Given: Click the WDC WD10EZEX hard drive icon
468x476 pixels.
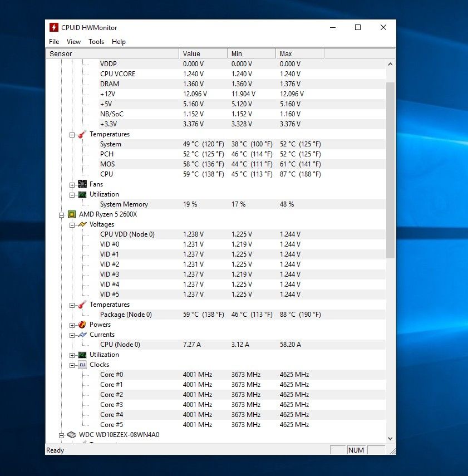Looking at the screenshot, I should pos(72,435).
